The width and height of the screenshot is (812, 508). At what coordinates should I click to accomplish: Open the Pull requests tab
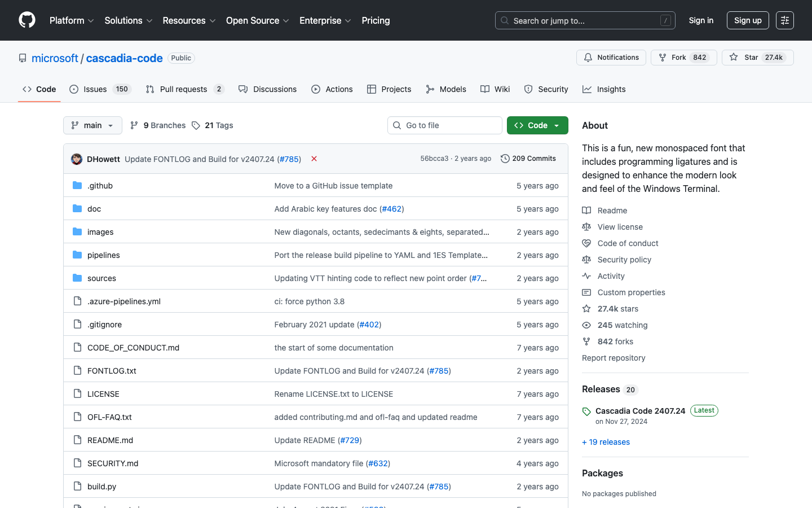pos(184,89)
